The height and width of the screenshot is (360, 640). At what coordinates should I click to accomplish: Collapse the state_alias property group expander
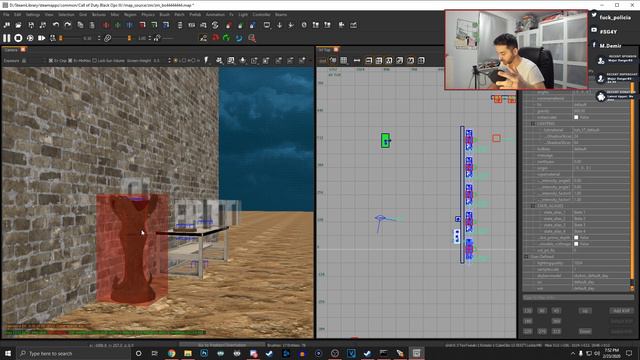pyautogui.click(x=533, y=206)
